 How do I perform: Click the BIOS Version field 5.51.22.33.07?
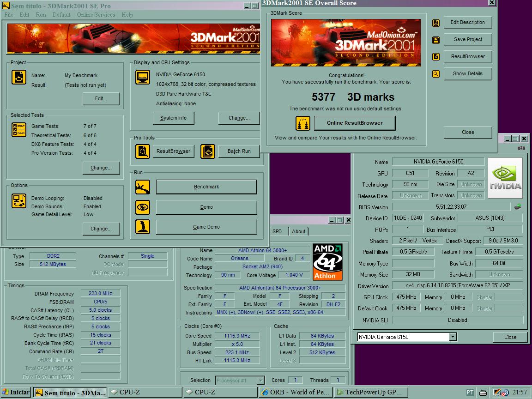click(451, 207)
